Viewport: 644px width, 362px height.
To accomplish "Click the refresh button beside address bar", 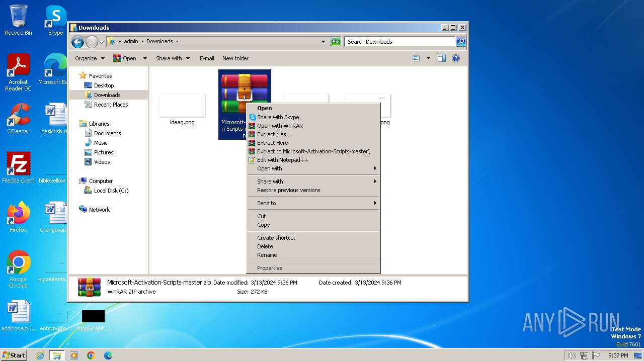I will (x=336, y=42).
